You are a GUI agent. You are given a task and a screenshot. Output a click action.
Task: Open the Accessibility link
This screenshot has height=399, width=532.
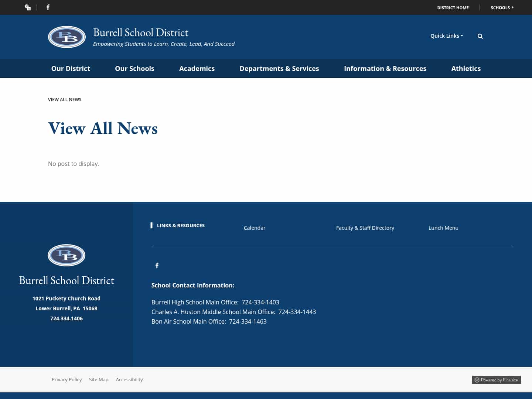129,379
